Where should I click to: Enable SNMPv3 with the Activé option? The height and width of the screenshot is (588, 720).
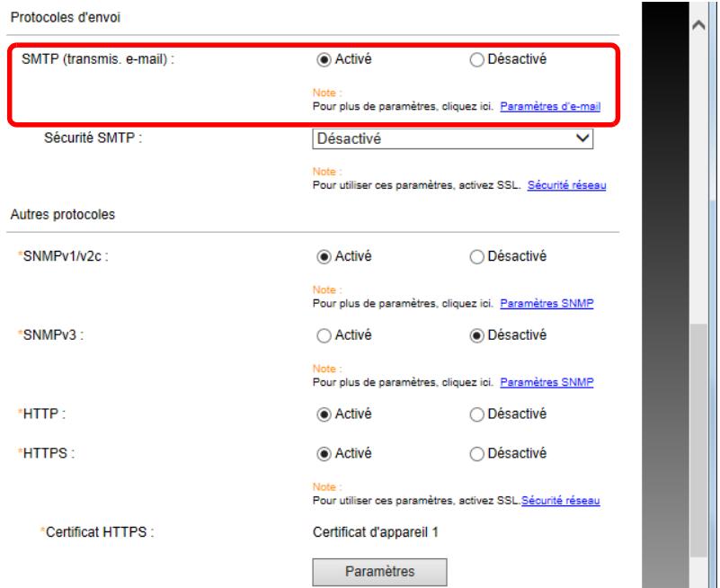point(324,335)
